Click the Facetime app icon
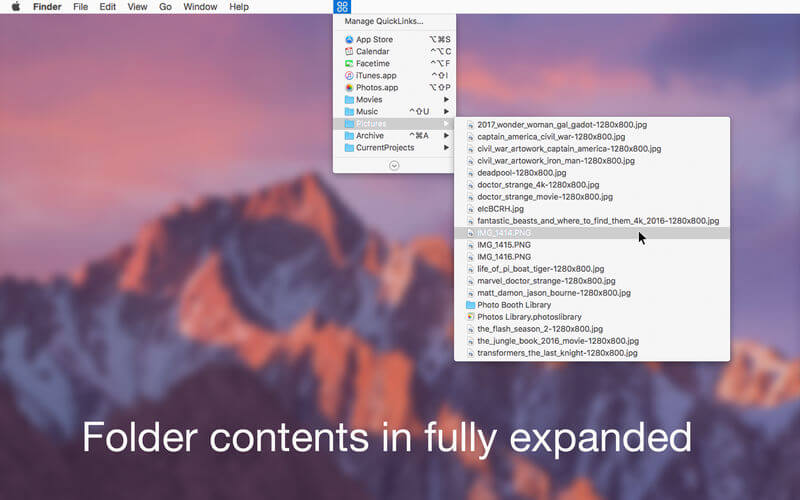 [x=349, y=63]
